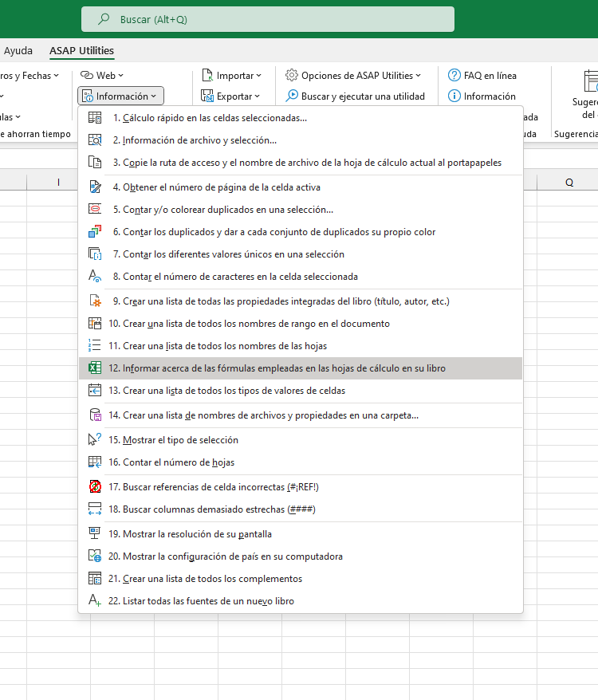This screenshot has height=700, width=598.
Task: Select Obtener el número de página menu item
Action: 301,187
